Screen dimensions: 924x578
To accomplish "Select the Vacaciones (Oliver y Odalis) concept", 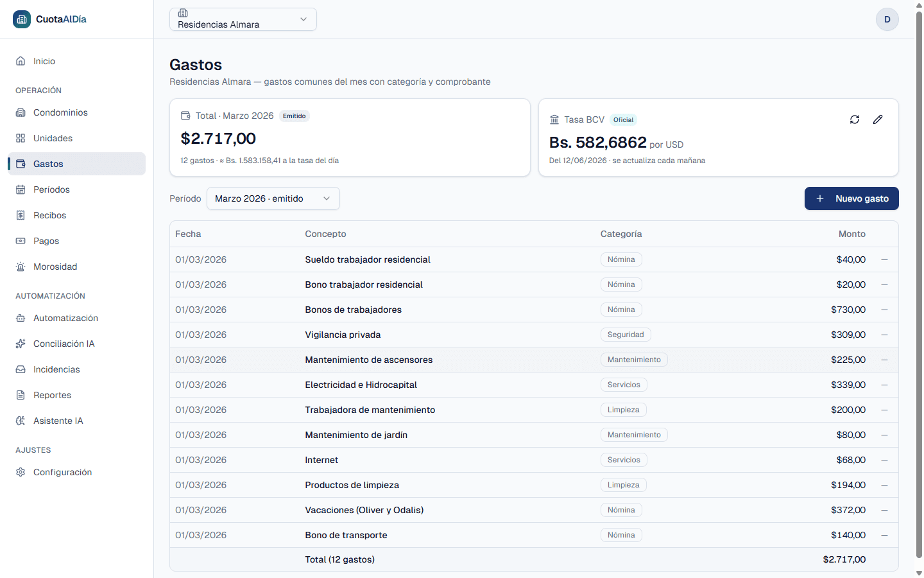I will click(364, 510).
